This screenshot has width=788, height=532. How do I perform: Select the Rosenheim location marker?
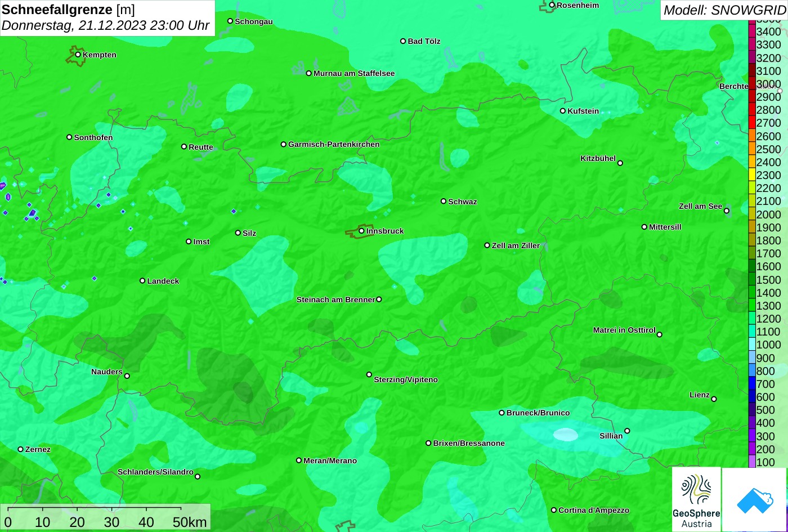tap(552, 5)
